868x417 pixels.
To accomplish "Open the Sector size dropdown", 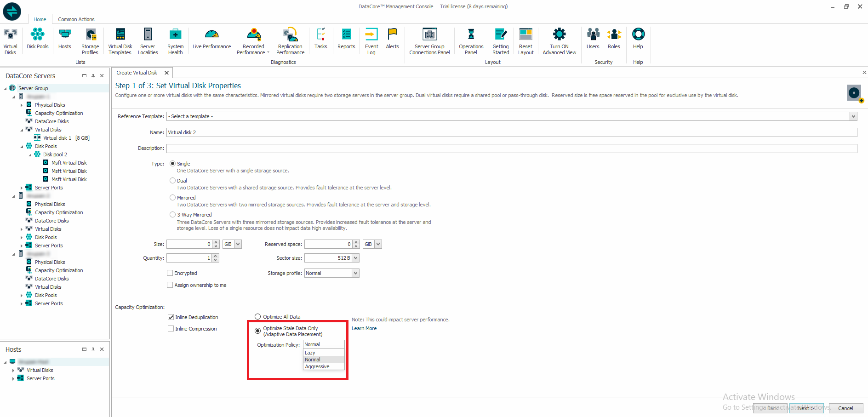I will 355,258.
